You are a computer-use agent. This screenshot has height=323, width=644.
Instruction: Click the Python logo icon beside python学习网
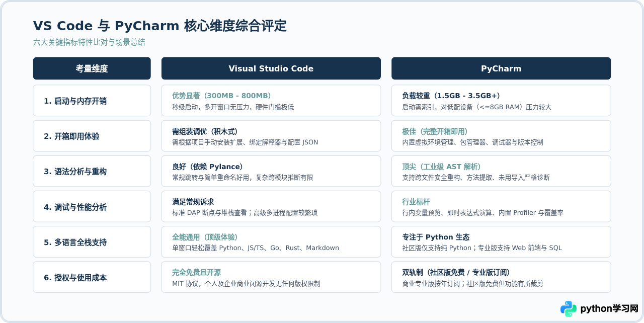569,308
